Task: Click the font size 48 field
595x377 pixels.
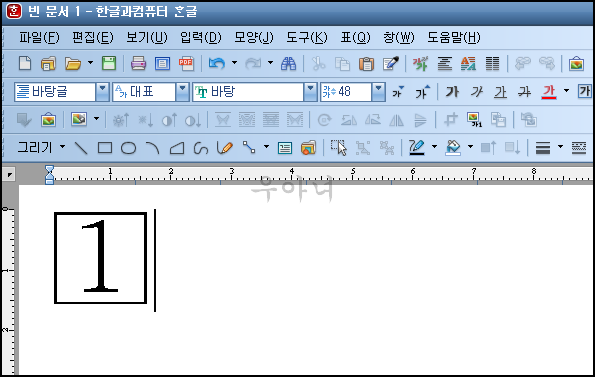Action: tap(346, 92)
